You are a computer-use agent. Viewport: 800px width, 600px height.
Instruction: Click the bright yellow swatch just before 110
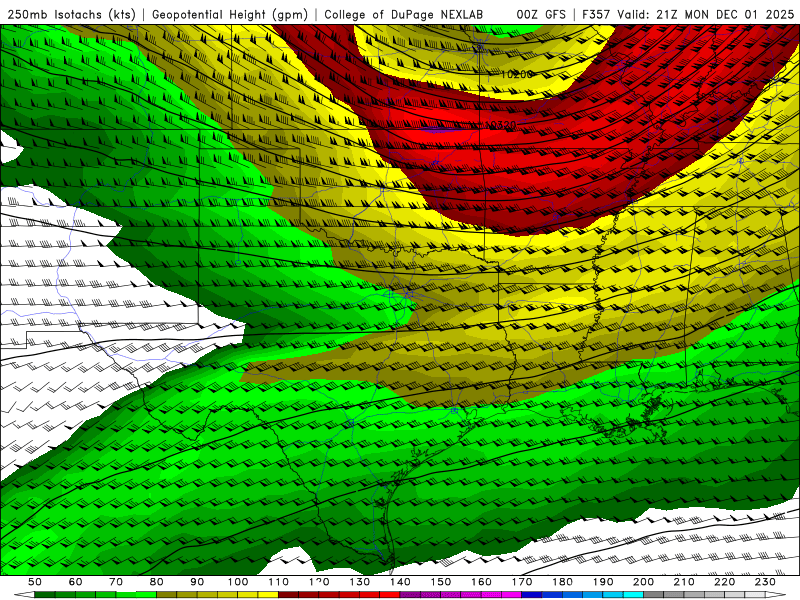tap(268, 594)
